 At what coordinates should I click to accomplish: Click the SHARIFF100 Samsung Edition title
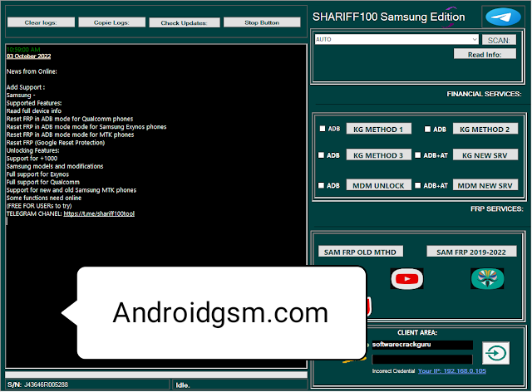pos(389,17)
